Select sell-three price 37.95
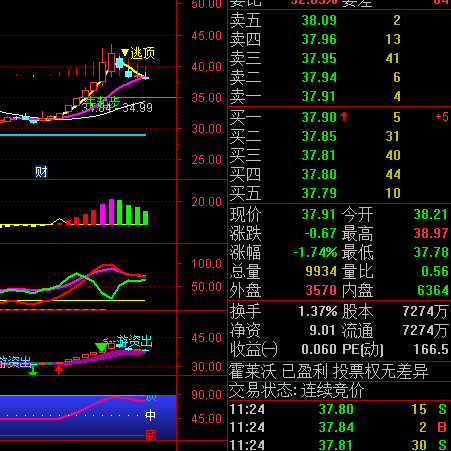451x451 pixels. [x=319, y=59]
